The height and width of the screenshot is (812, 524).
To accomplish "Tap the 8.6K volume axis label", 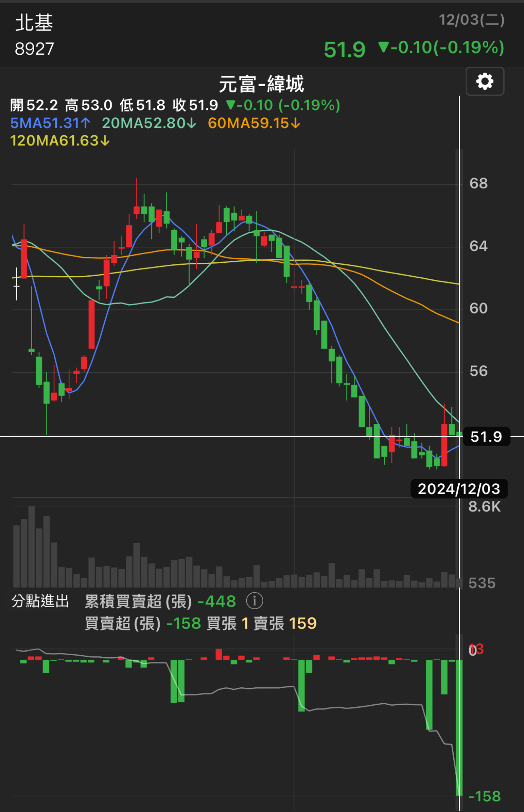I will tap(484, 507).
